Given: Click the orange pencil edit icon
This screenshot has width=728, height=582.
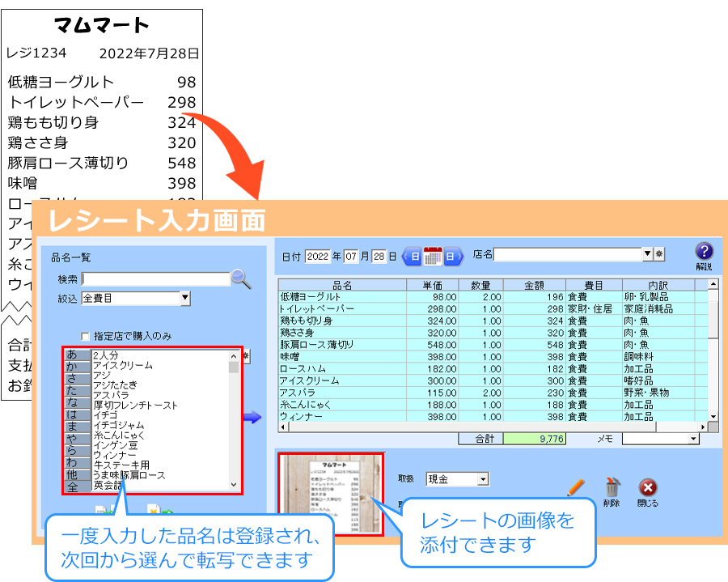Looking at the screenshot, I should 576,487.
